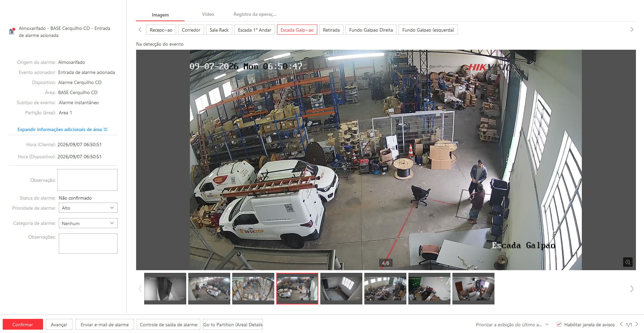Open sixth thumbnail in the strip
Screen dimensions: 644x333
[385, 289]
